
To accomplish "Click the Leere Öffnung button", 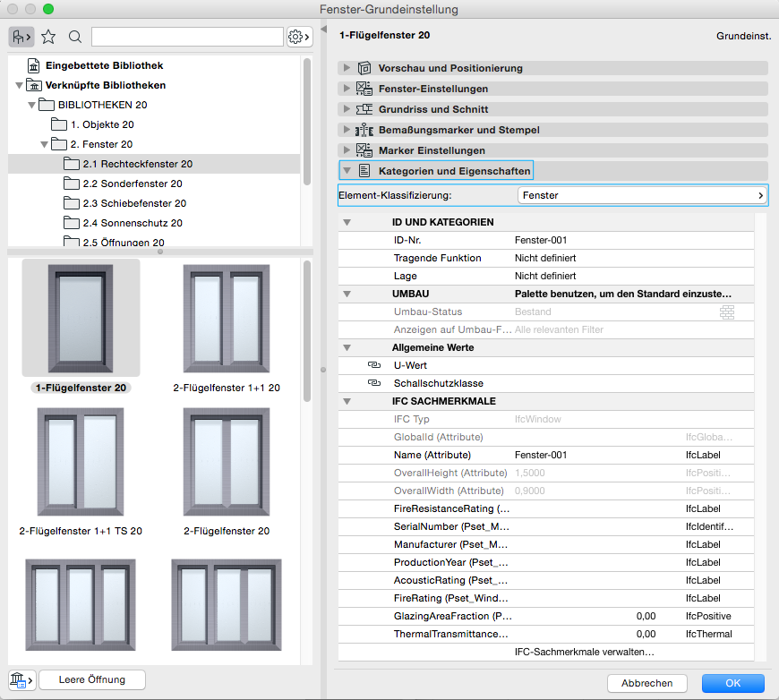I will point(92,679).
